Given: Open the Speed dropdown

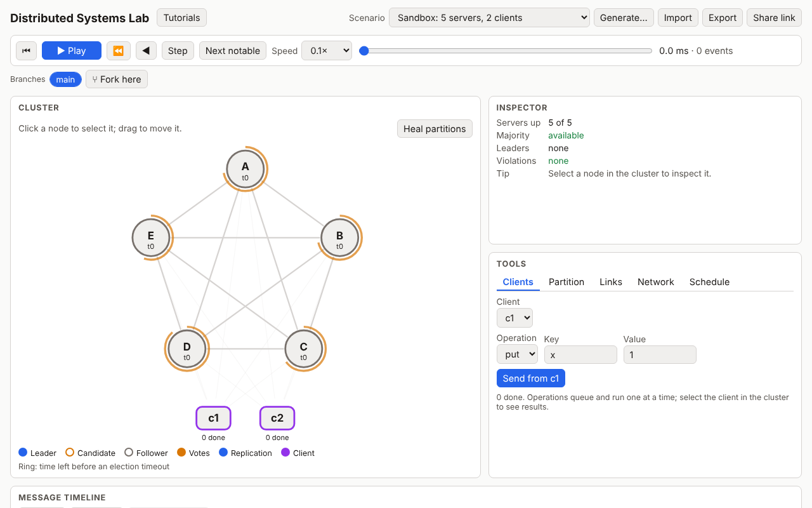Looking at the screenshot, I should tap(327, 51).
